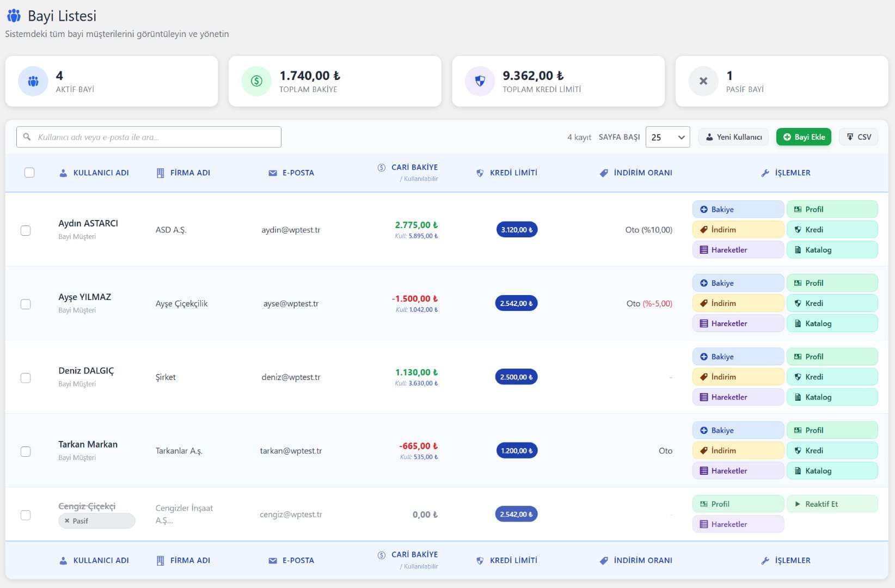Image resolution: width=895 pixels, height=588 pixels.
Task: Click the active dealers people icon
Action: click(33, 81)
